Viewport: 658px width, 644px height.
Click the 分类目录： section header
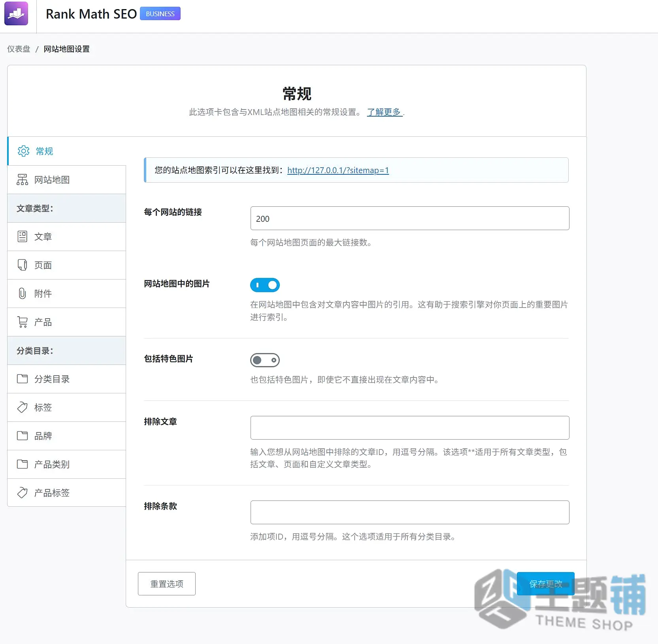(x=67, y=350)
